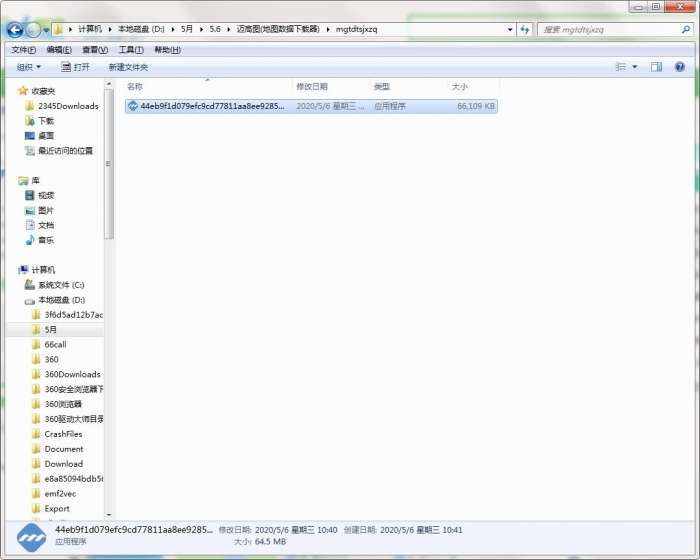Open the 视频 library
The width and height of the screenshot is (700, 560).
tap(46, 196)
